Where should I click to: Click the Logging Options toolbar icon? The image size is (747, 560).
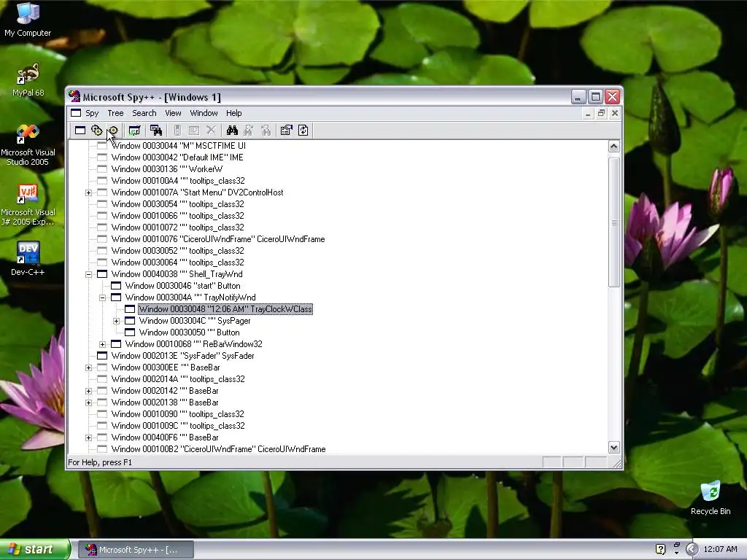pyautogui.click(x=194, y=131)
